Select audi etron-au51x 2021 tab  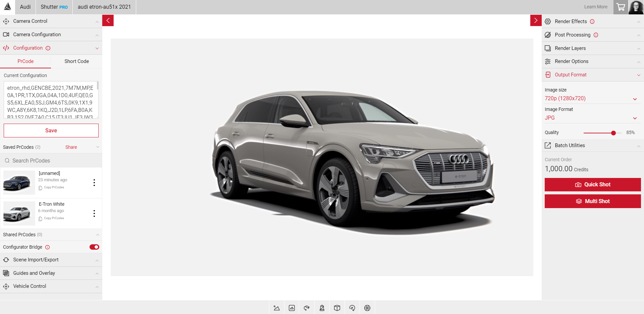coord(104,7)
